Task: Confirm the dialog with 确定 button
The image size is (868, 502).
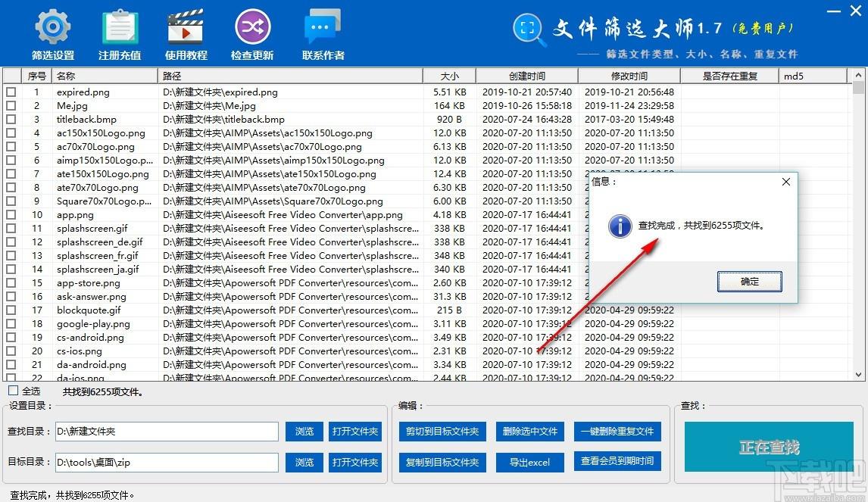Action: [x=750, y=282]
